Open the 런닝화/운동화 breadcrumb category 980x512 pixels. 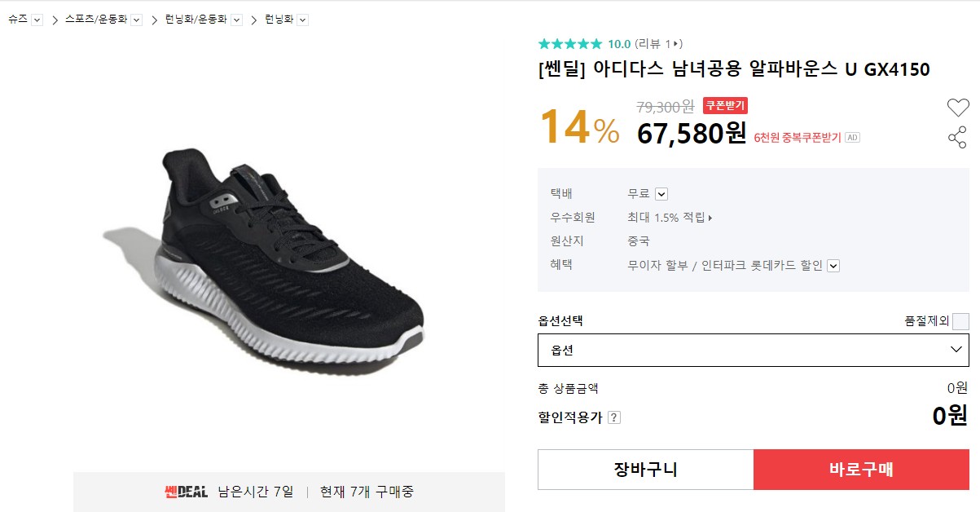point(196,20)
